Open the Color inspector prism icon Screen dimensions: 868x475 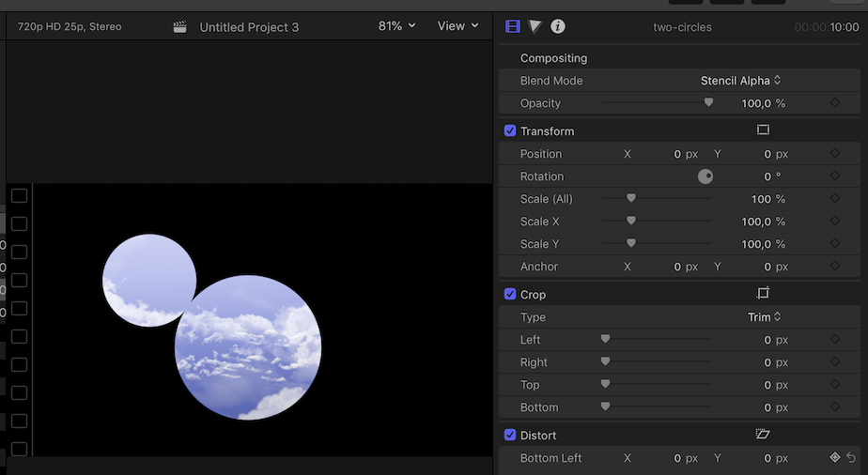coord(535,26)
